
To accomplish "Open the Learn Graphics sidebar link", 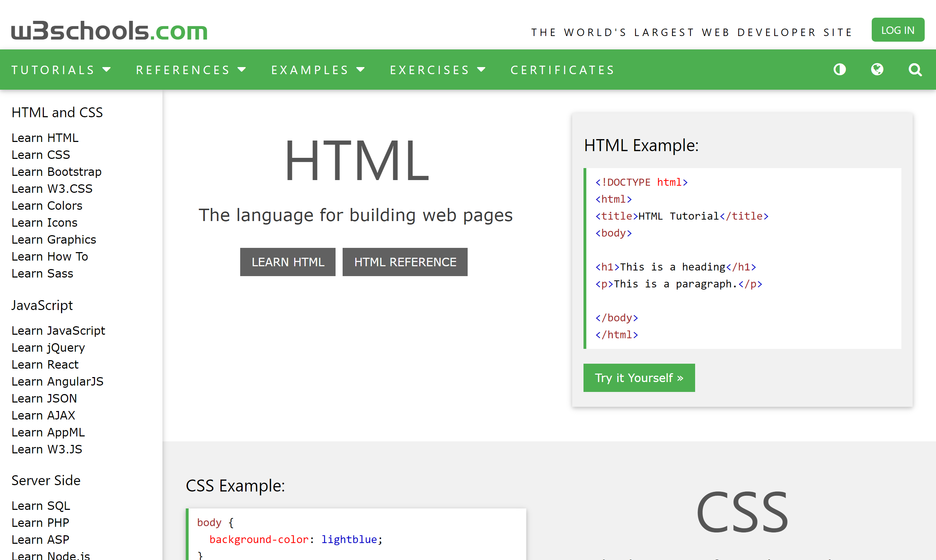I will (54, 240).
